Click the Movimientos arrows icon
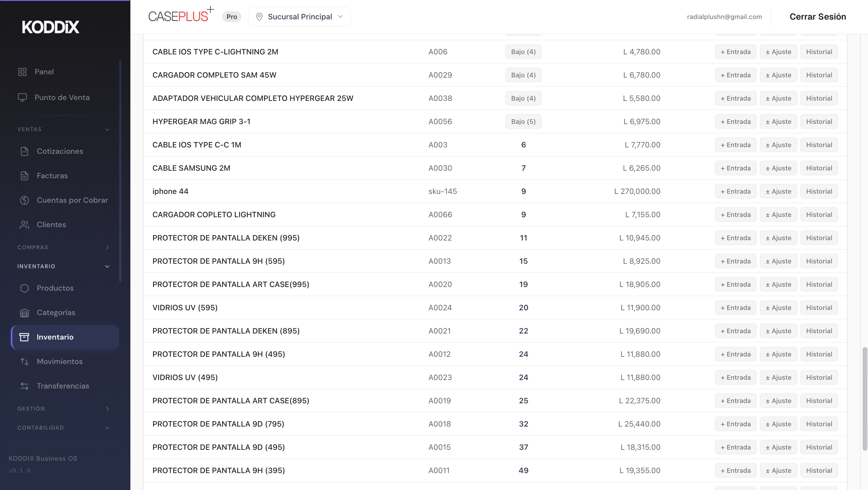The image size is (868, 490). coord(24,362)
